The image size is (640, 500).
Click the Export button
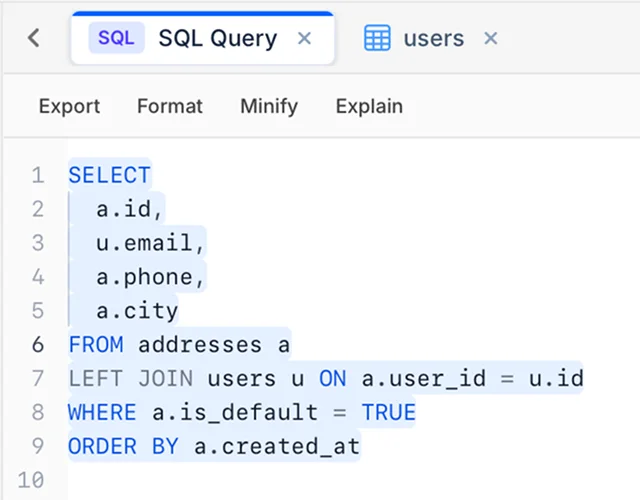tap(69, 107)
